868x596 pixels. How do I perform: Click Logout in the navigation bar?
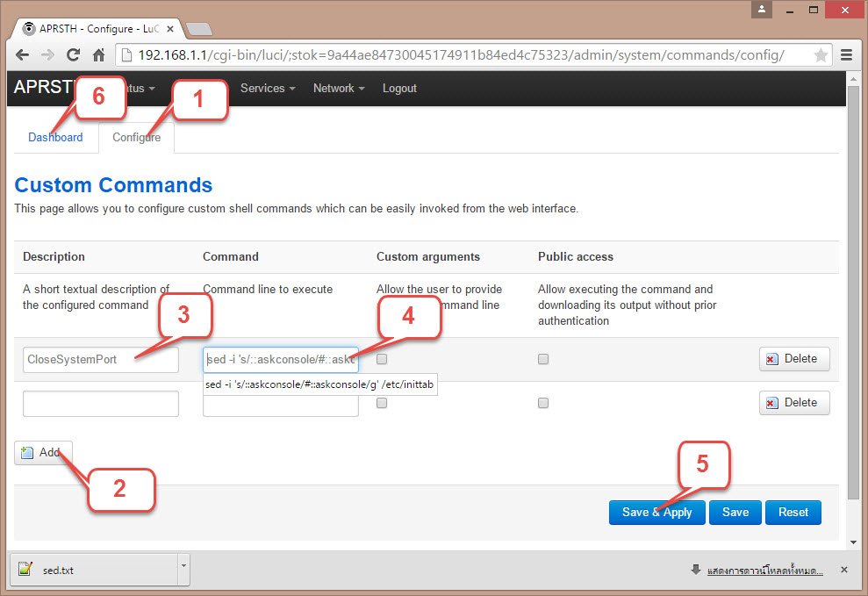tap(399, 88)
